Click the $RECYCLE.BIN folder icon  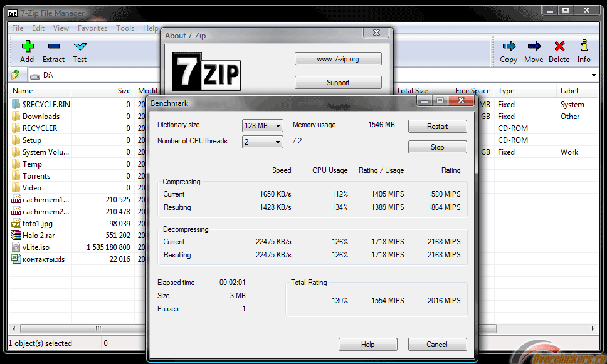pos(16,104)
